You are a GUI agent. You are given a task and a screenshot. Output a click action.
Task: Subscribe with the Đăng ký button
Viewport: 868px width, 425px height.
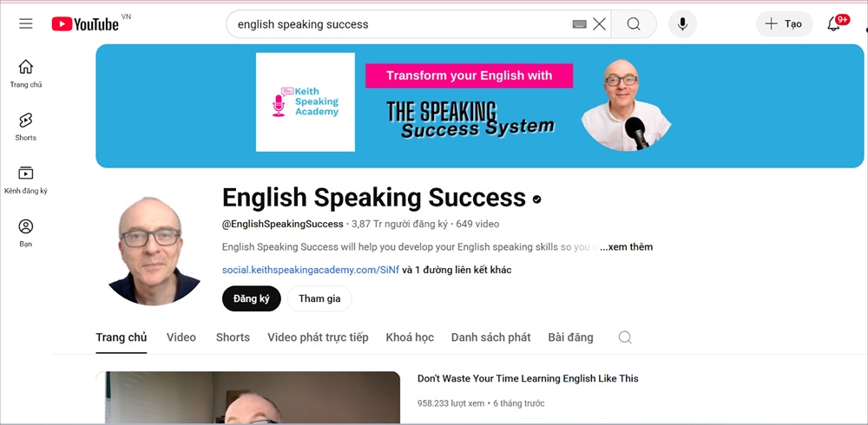[252, 299]
